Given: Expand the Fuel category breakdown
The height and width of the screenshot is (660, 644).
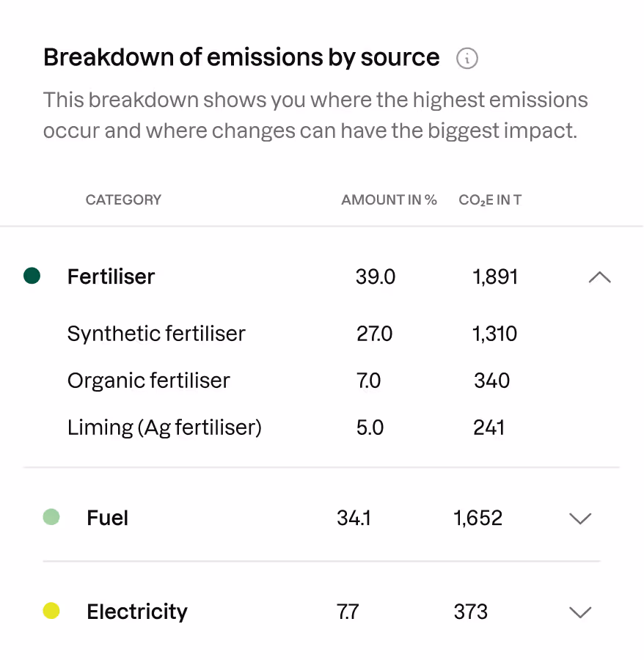Looking at the screenshot, I should pyautogui.click(x=580, y=518).
